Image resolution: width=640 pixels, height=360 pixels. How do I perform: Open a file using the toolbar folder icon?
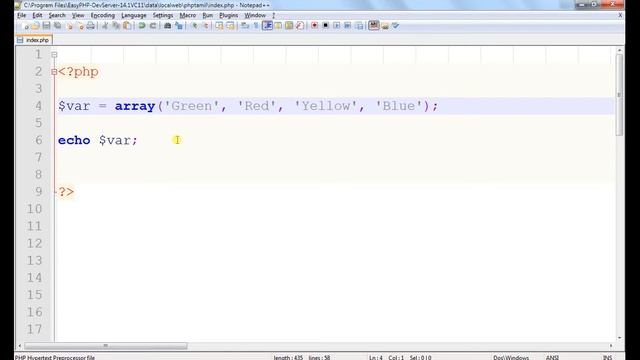coord(36,26)
